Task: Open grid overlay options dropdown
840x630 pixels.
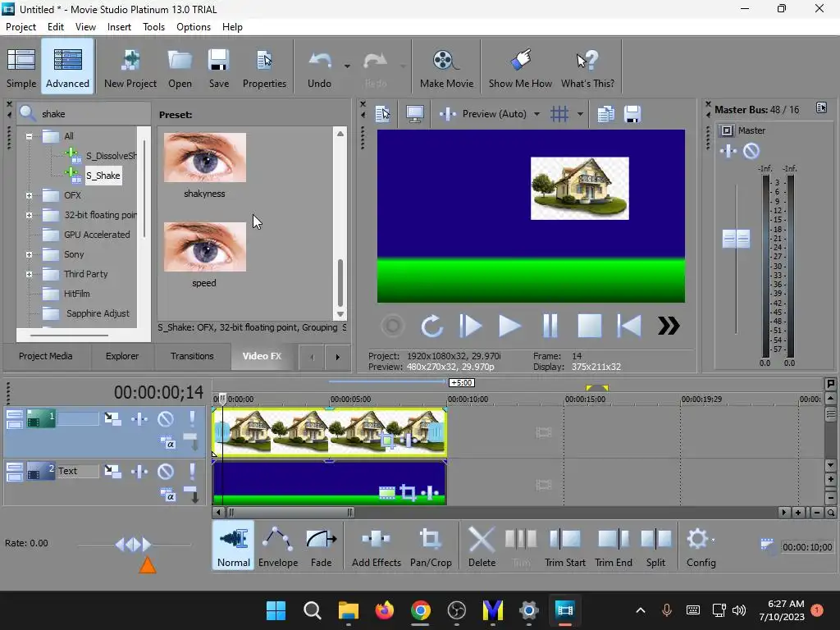Action: (580, 113)
